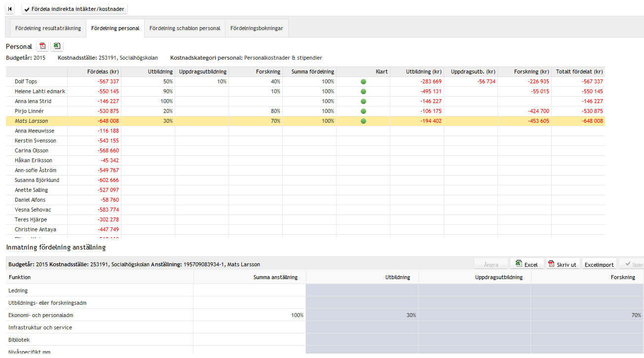Click green Klart dot for Mats Larsson
Viewport: 644px width, 358px height.
363,121
